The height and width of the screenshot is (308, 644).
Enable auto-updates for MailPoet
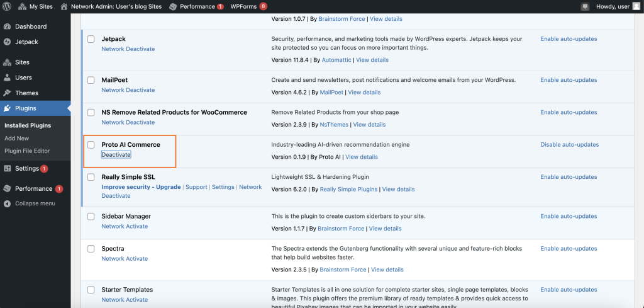[x=569, y=80]
